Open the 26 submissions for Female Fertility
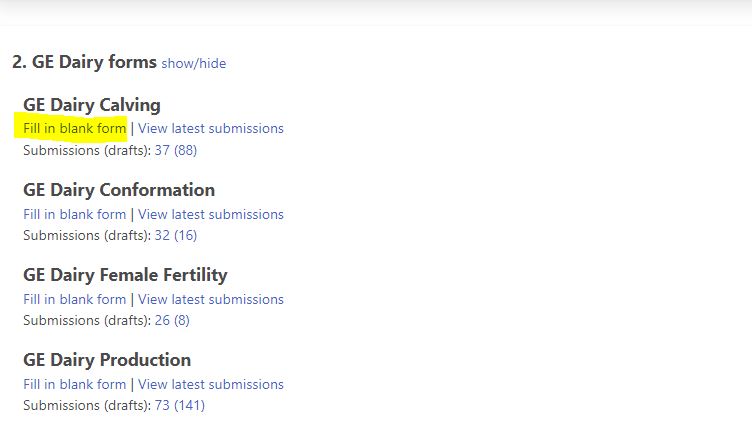Screen dimensions: 752x444 point(162,320)
